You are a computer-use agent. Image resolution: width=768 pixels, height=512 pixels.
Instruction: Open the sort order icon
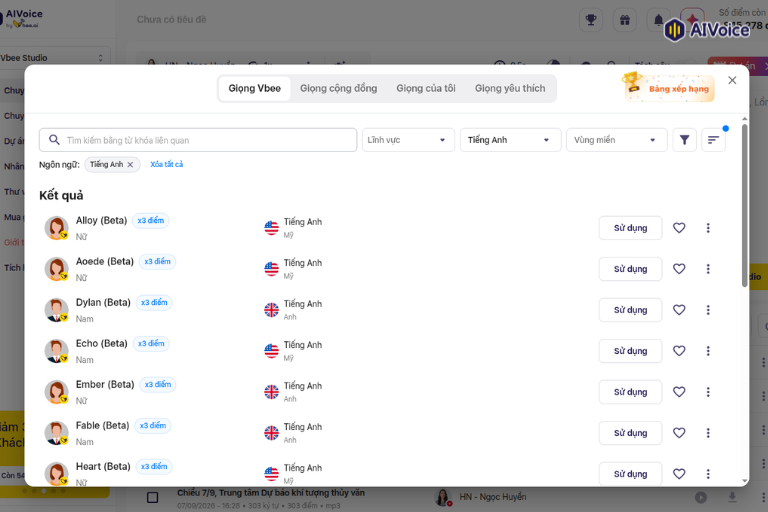713,140
